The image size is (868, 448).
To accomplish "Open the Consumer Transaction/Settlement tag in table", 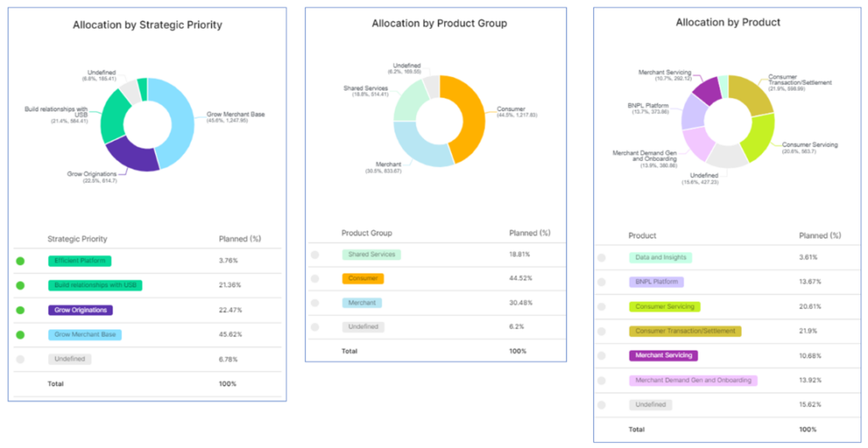I will pos(685,331).
